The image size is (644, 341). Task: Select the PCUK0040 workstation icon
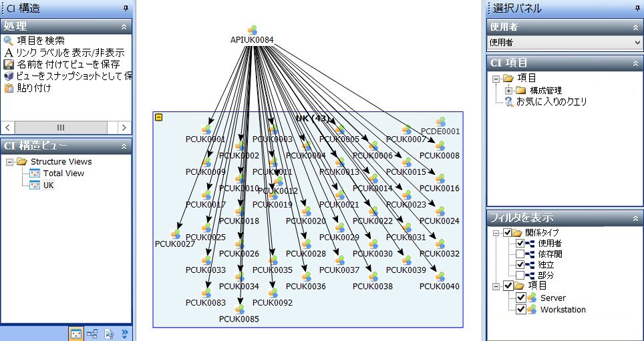click(x=440, y=276)
